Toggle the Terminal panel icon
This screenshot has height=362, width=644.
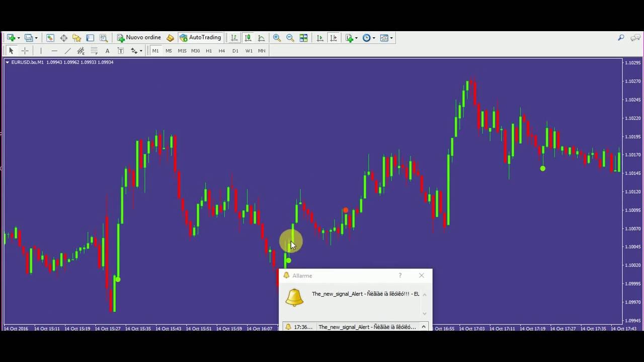pos(90,38)
